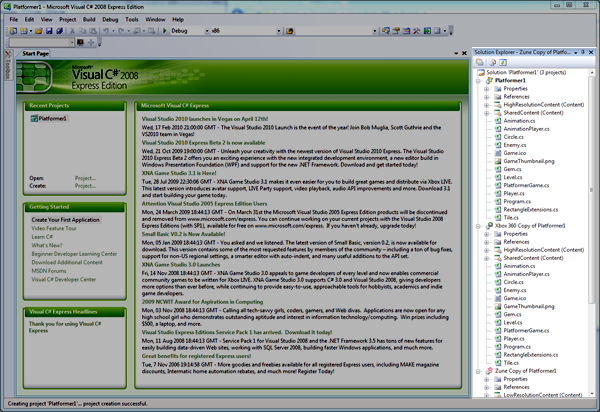Click Solution Explorer vertical scrollbar

[592, 190]
